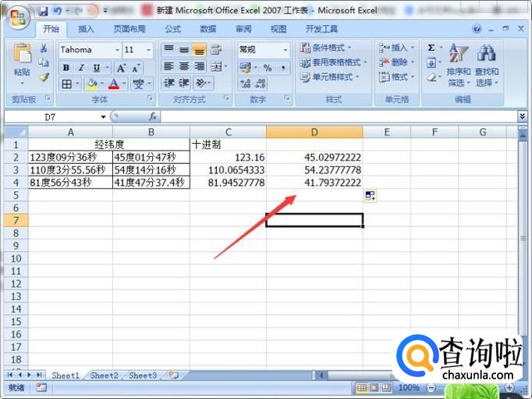Expand the Name Box dropdown arrow
Image resolution: width=532 pixels, height=399 pixels.
103,116
